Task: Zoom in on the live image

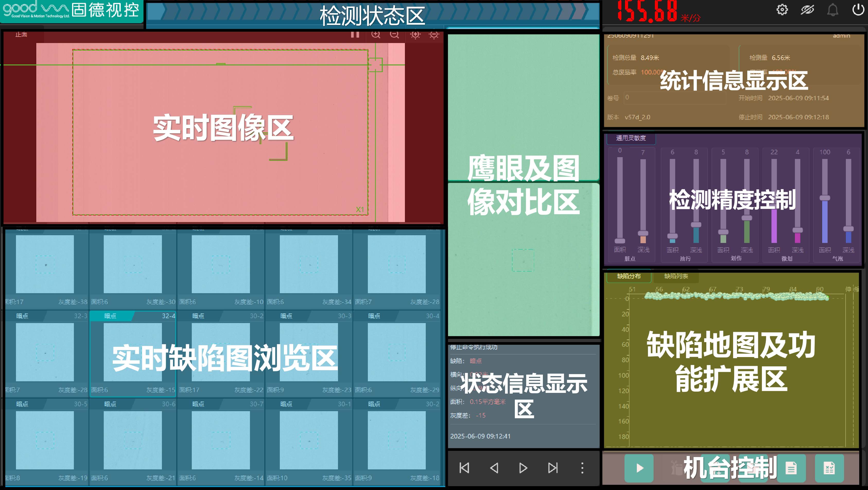Action: (375, 35)
